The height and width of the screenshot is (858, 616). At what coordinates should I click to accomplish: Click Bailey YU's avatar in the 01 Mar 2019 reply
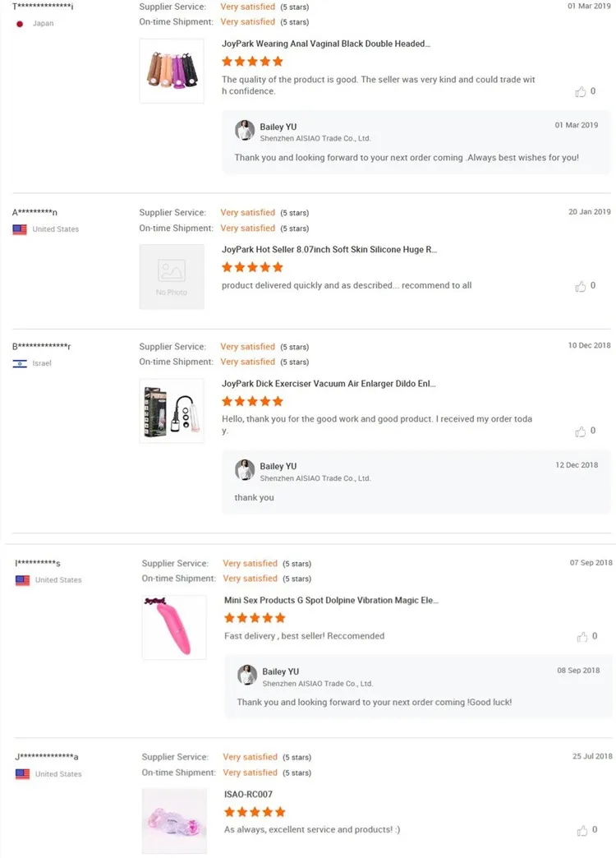click(245, 130)
